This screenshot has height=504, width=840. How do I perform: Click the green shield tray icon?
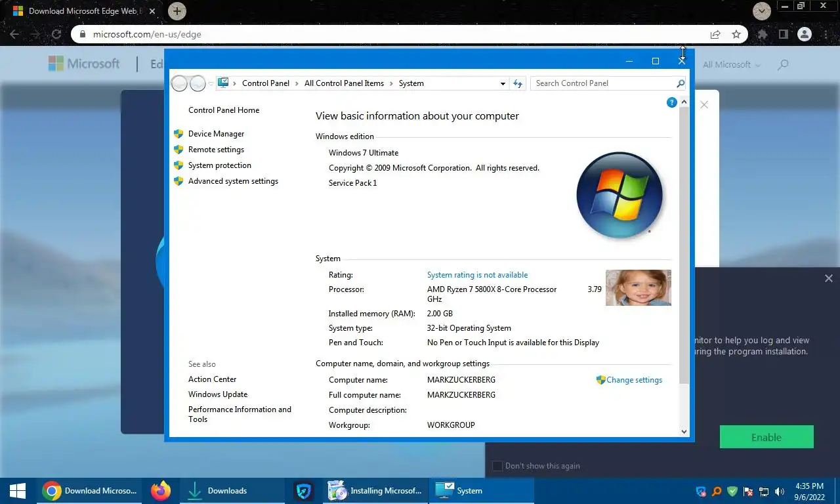pos(732,491)
